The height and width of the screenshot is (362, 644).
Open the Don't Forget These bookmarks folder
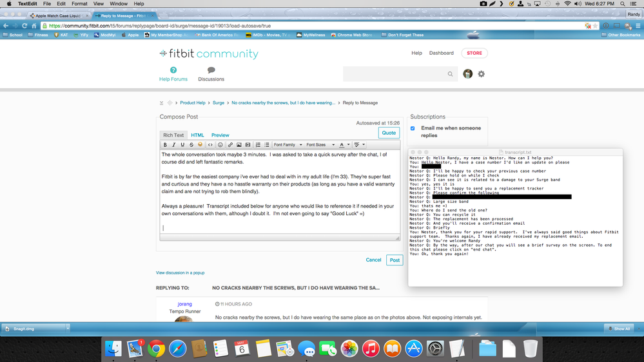point(402,35)
